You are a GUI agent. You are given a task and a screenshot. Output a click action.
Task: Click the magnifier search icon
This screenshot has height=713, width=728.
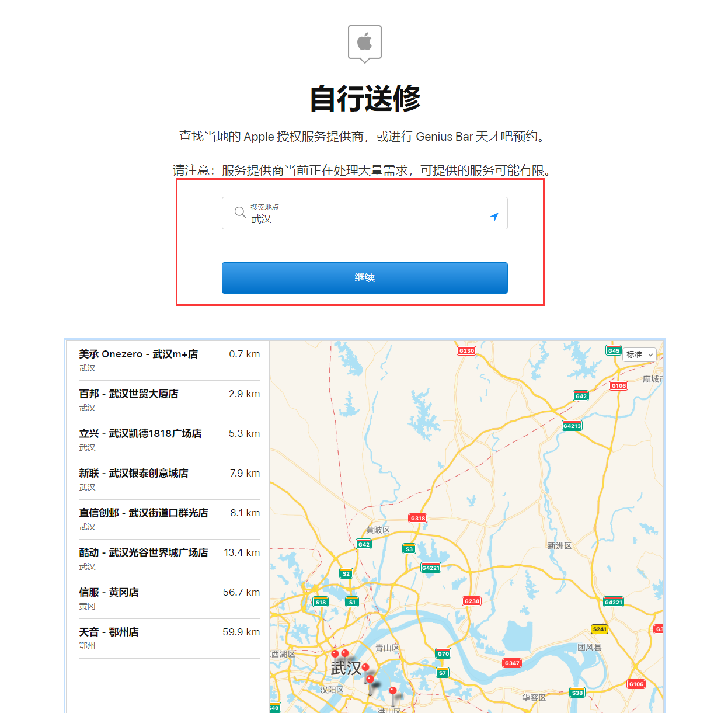241,213
